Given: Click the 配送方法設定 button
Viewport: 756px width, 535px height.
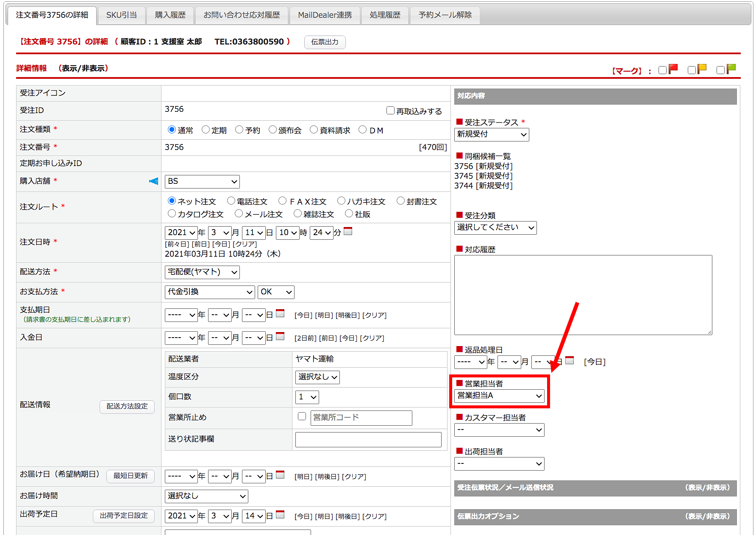Looking at the screenshot, I should tap(127, 406).
